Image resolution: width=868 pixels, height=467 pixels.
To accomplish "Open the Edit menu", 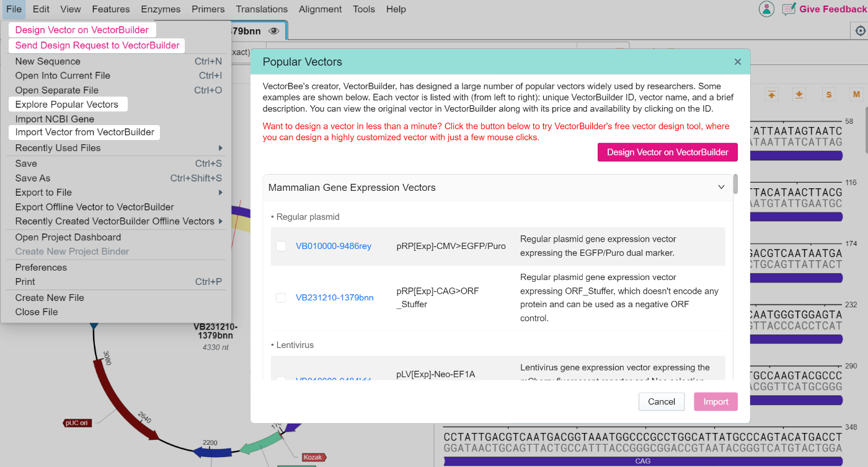I will tap(41, 9).
